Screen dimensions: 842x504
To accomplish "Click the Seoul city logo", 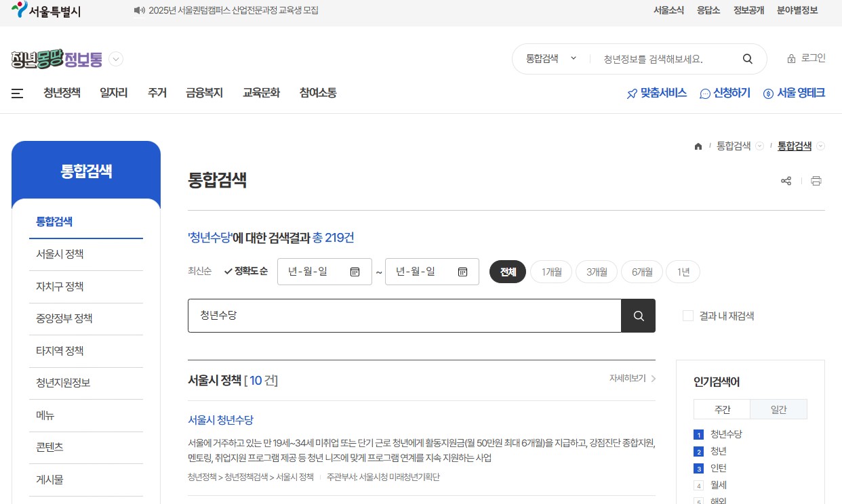I will (x=46, y=10).
